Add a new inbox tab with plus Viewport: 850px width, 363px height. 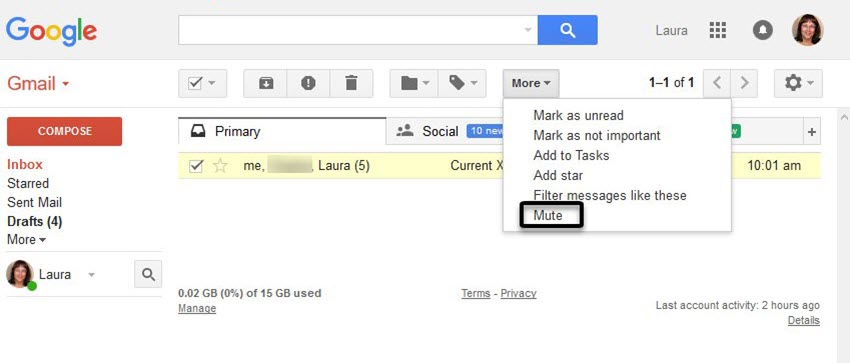pos(812,132)
